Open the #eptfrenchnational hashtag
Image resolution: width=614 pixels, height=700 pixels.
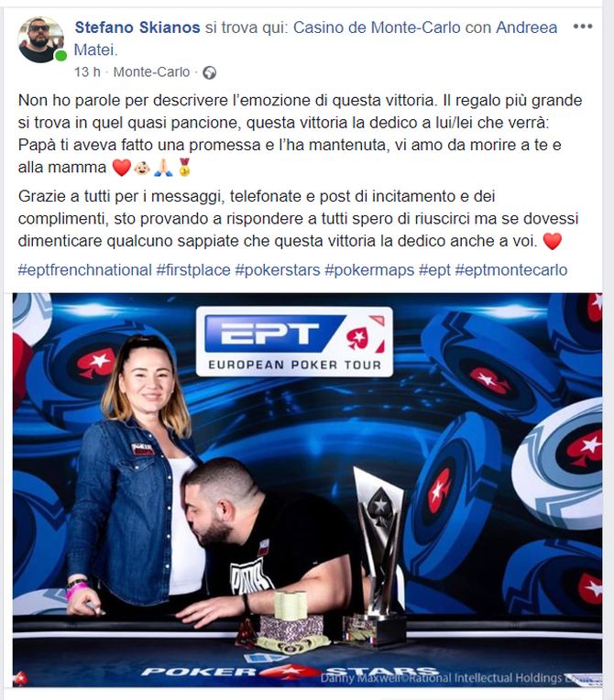pos(85,270)
